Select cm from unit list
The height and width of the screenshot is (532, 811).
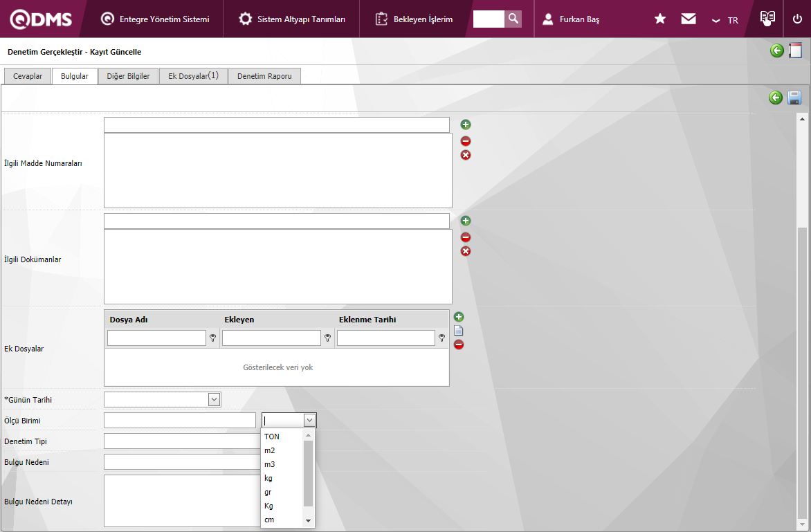tap(282, 520)
